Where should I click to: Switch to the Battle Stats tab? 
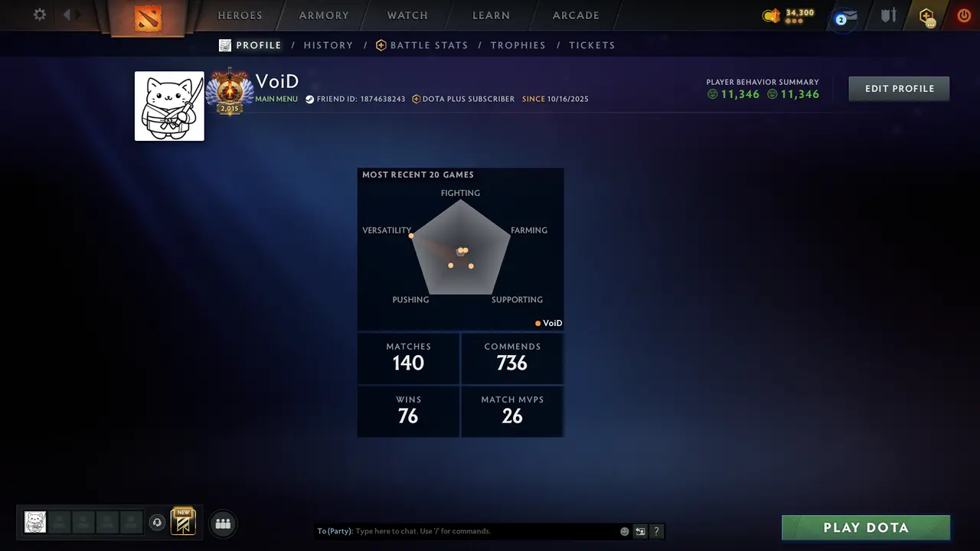point(422,45)
